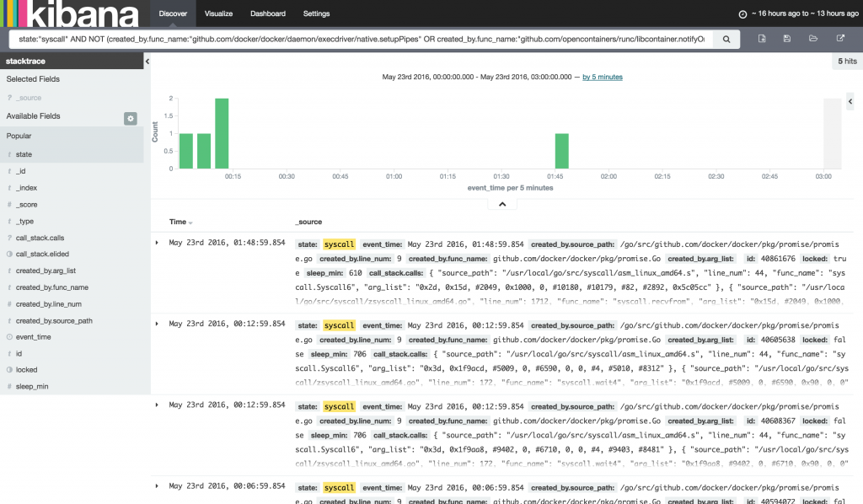Collapse the fields sidebar chevron

pos(147,61)
